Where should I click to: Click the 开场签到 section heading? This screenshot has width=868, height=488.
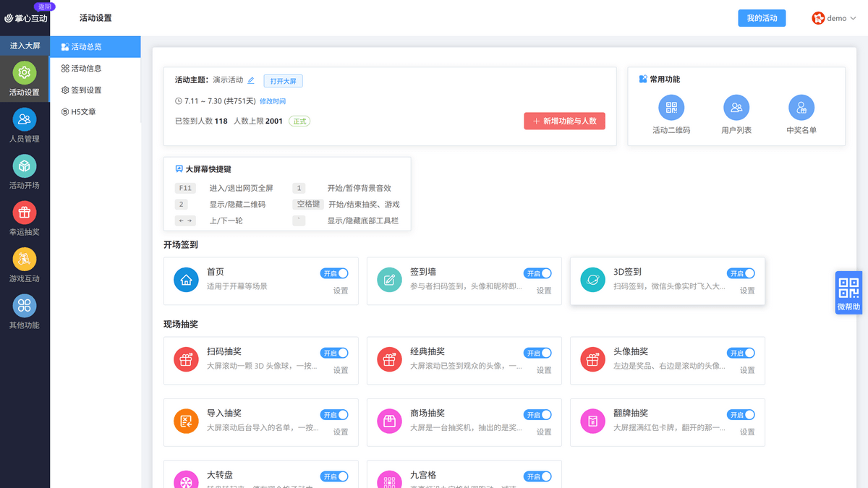coord(181,245)
